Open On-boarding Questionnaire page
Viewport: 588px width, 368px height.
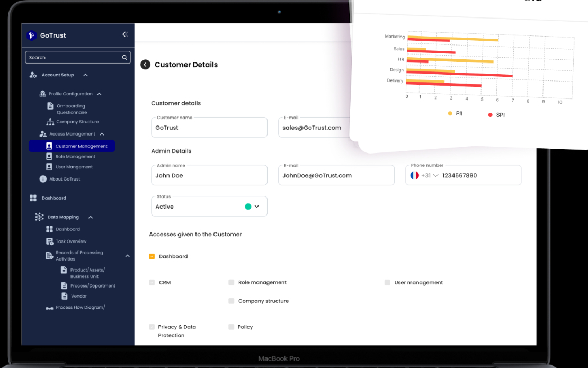(72, 109)
